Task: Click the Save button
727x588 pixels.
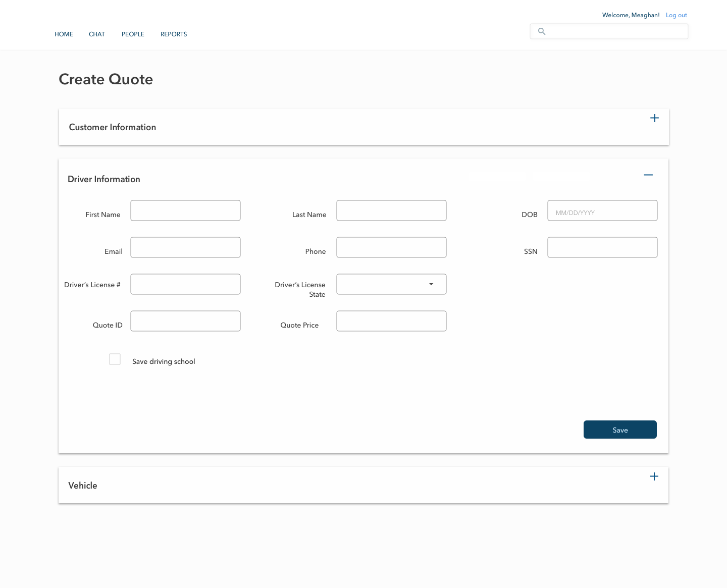Action: tap(620, 430)
